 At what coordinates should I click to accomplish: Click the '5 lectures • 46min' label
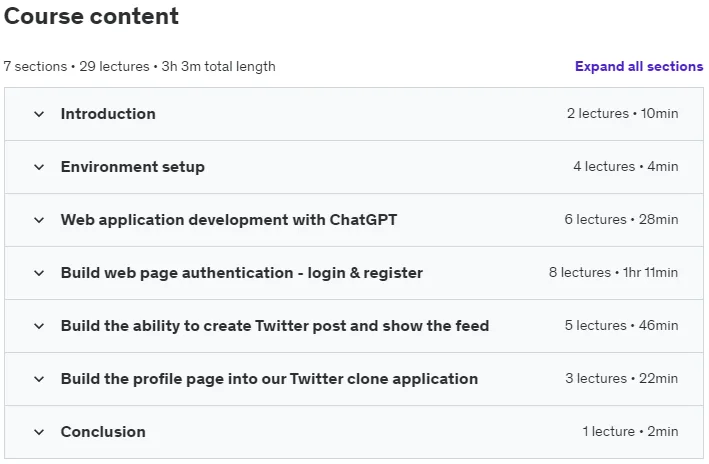click(x=621, y=325)
